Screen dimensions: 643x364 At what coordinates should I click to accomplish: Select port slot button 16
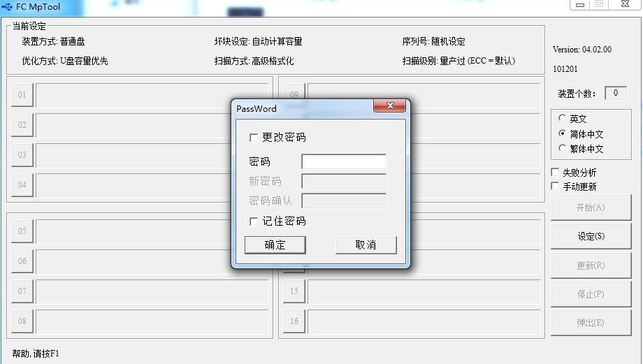coord(294,321)
